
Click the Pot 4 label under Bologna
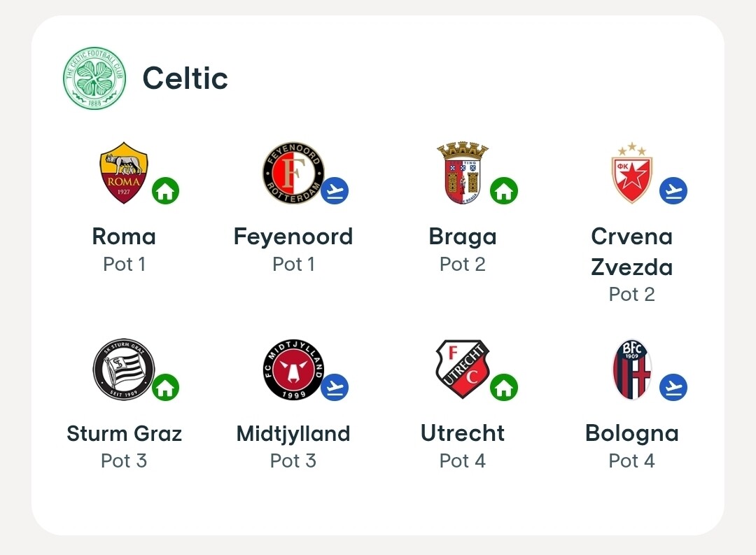pos(631,461)
